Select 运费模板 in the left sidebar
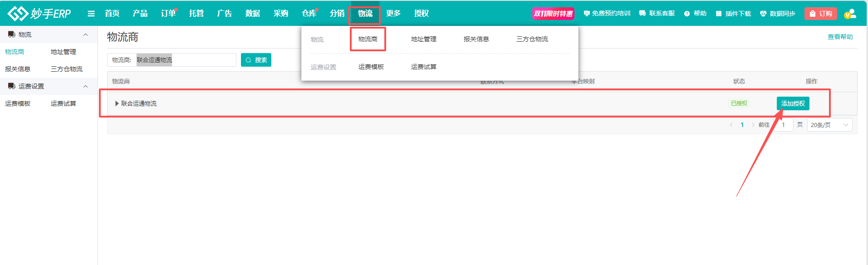Image resolution: width=868 pixels, height=265 pixels. pyautogui.click(x=18, y=103)
